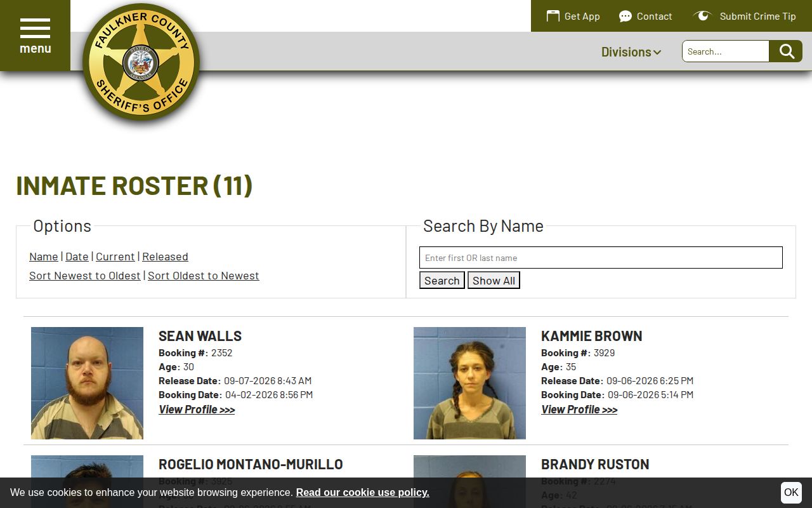Open Kammie Brown mugshot photo
812x508 pixels.
pyautogui.click(x=469, y=383)
